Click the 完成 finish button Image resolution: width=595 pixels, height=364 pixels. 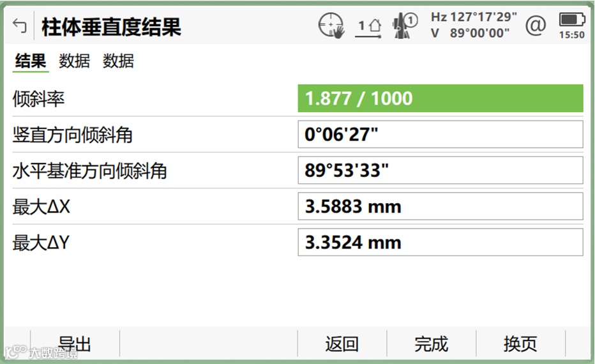(x=431, y=344)
